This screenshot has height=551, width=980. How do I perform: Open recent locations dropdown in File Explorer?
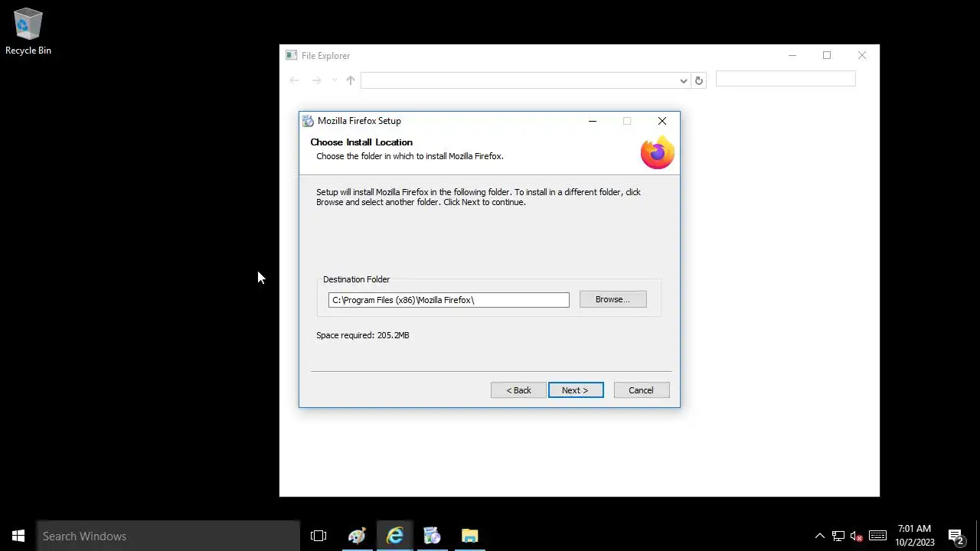coord(334,80)
